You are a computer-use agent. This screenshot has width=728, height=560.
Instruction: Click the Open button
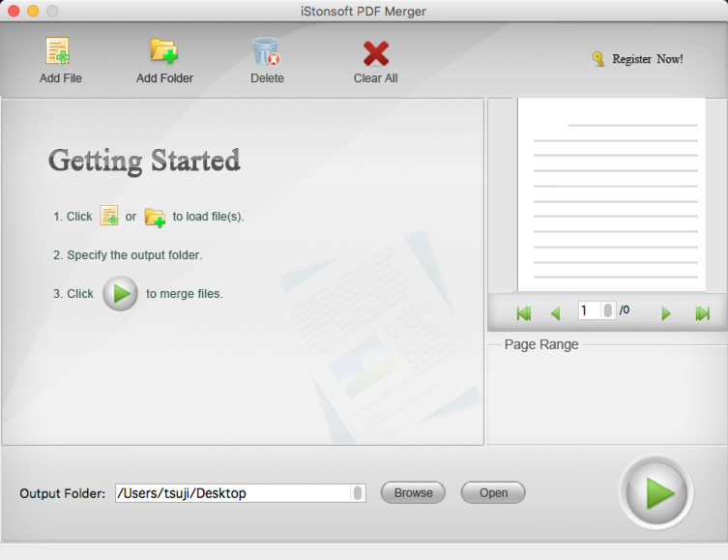coord(493,492)
